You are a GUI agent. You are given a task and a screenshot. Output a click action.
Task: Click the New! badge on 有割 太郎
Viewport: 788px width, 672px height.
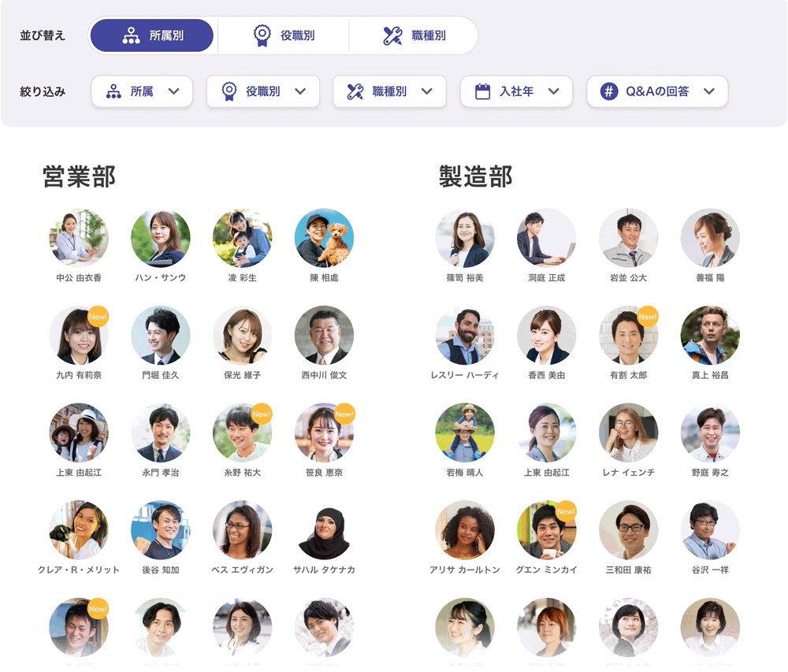(x=647, y=317)
